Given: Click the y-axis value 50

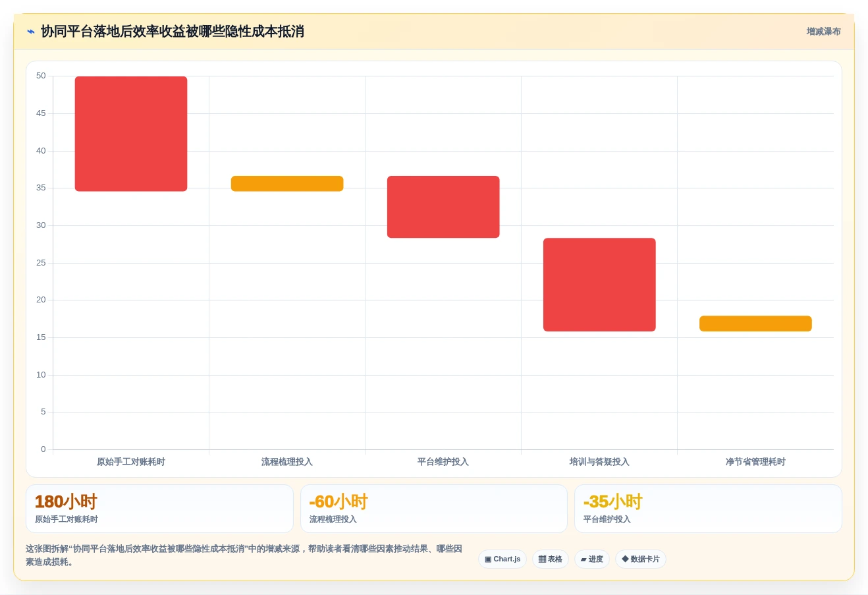Looking at the screenshot, I should pos(41,76).
